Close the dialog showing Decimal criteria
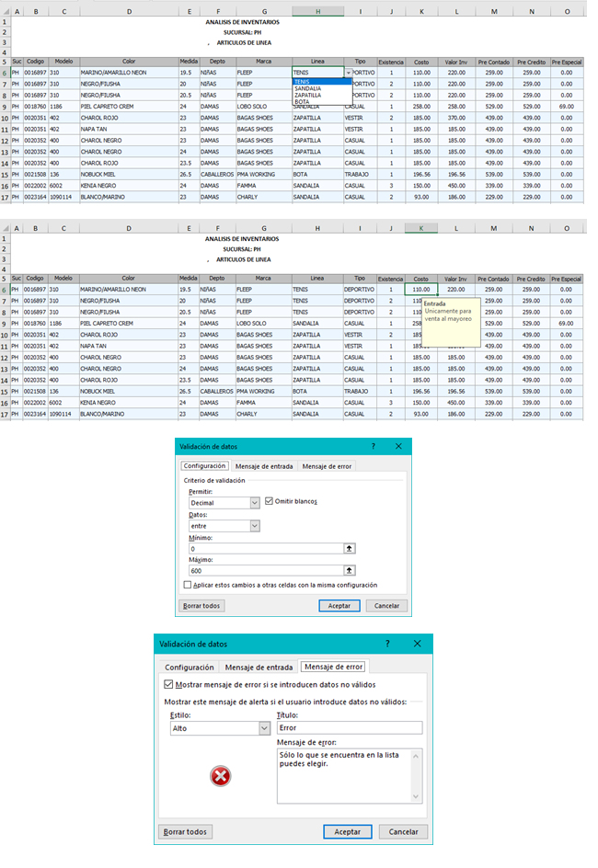598x868 pixels. pyautogui.click(x=398, y=446)
